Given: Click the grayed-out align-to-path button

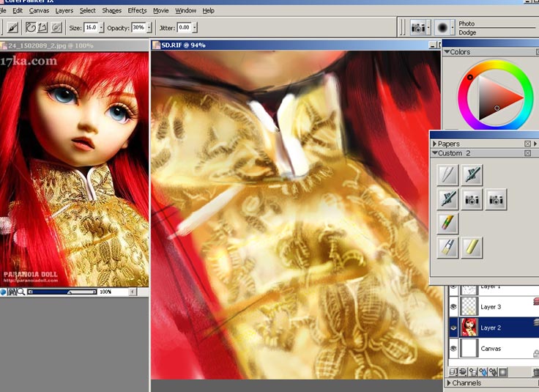Looking at the screenshot, I should pyautogui.click(x=56, y=28).
